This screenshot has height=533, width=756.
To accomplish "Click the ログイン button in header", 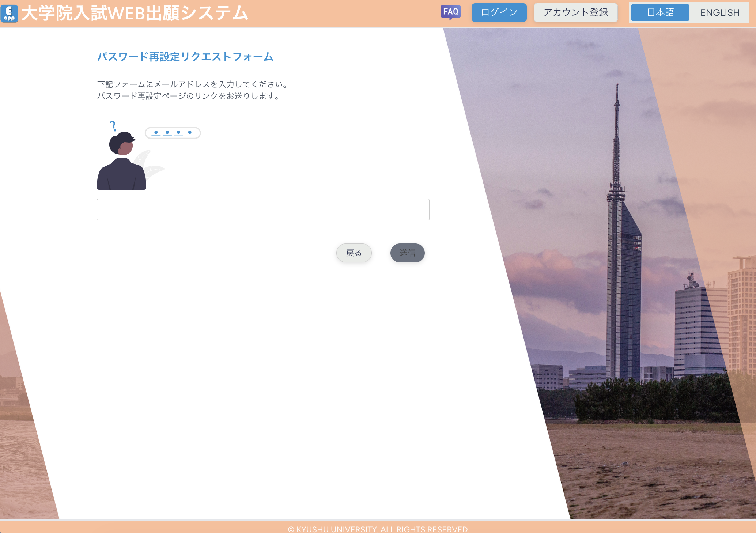I will [499, 12].
